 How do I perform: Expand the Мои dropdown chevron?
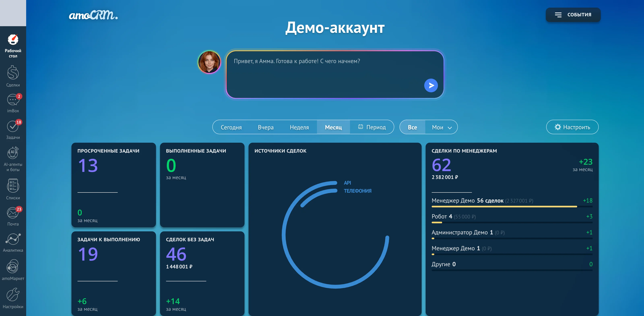(x=450, y=128)
